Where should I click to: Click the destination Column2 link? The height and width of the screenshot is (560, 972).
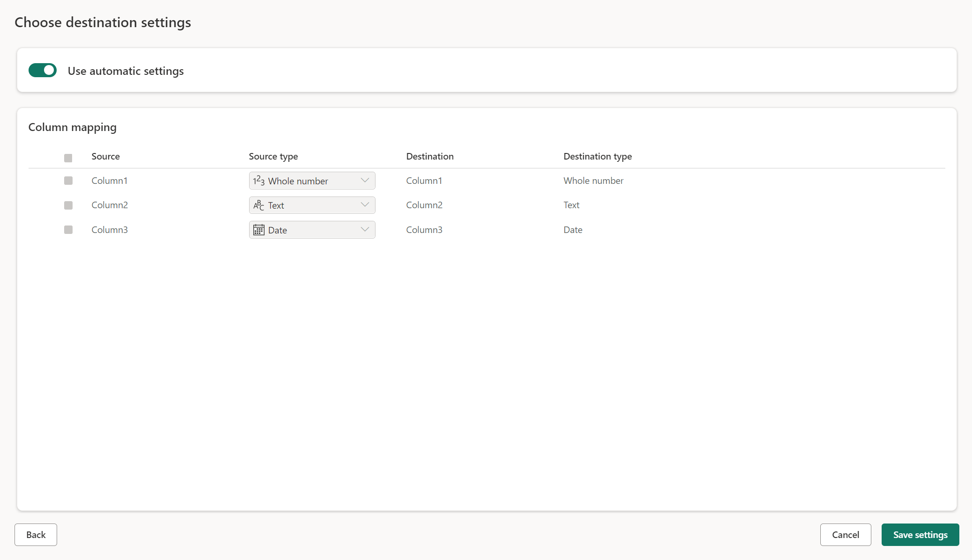[x=425, y=204]
